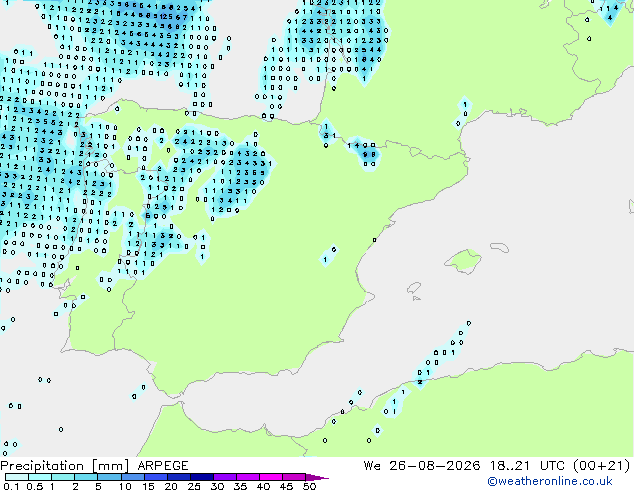Click the '45' legend scale label

[x=286, y=486]
